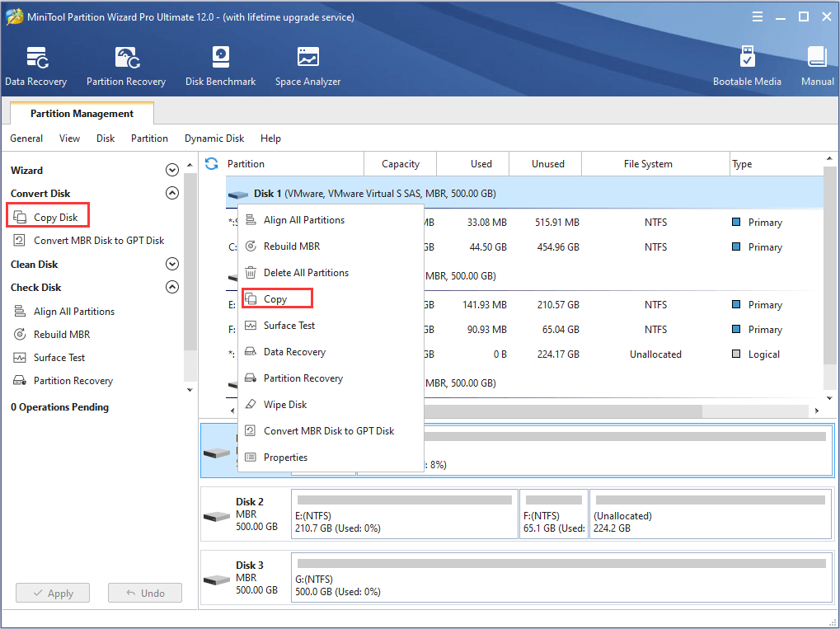Refresh the partition list with the refresh icon
Viewport: 840px width, 629px height.
[x=212, y=163]
